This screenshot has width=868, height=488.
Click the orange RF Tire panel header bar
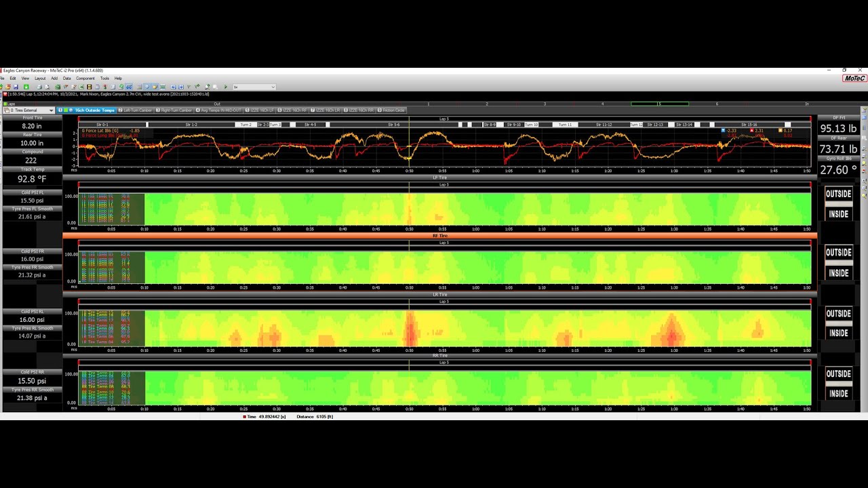click(x=439, y=236)
